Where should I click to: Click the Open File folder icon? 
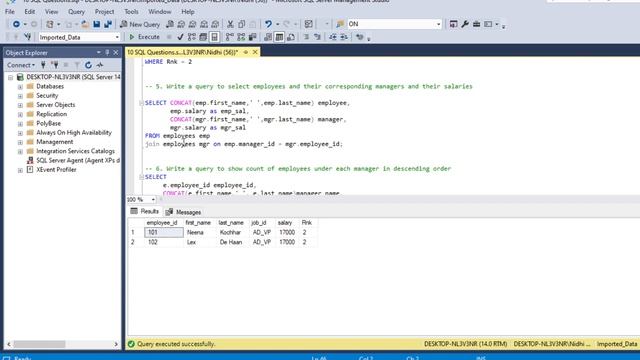(x=85, y=24)
